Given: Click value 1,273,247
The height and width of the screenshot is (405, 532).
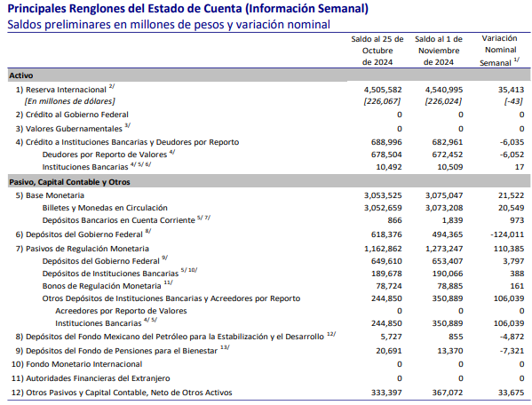Looking at the screenshot, I should click(444, 249).
